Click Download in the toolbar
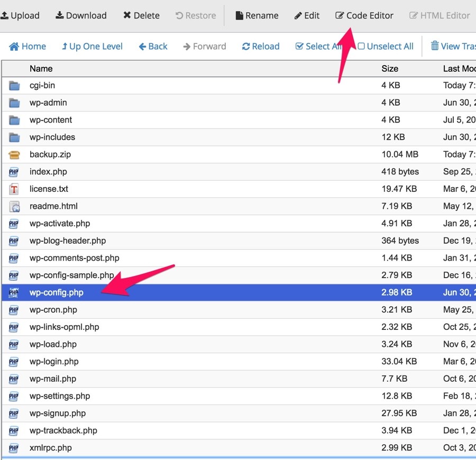 [81, 15]
